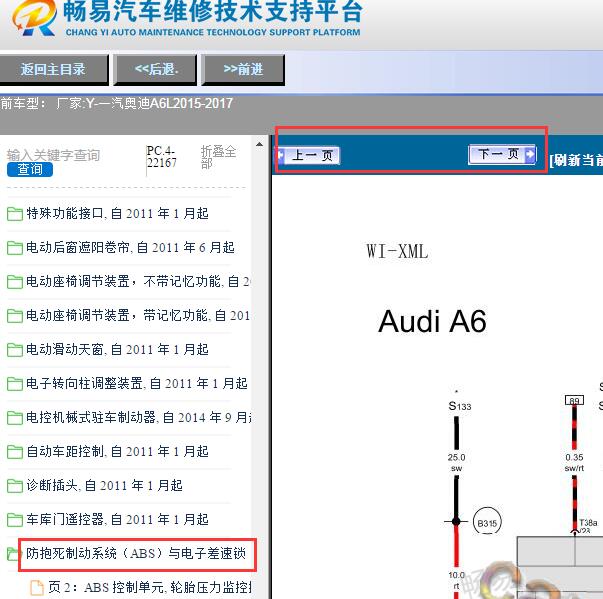The image size is (603, 599).
Task: Expand 电动座椅调节装置，不带记忆功能 entry
Action: click(138, 282)
